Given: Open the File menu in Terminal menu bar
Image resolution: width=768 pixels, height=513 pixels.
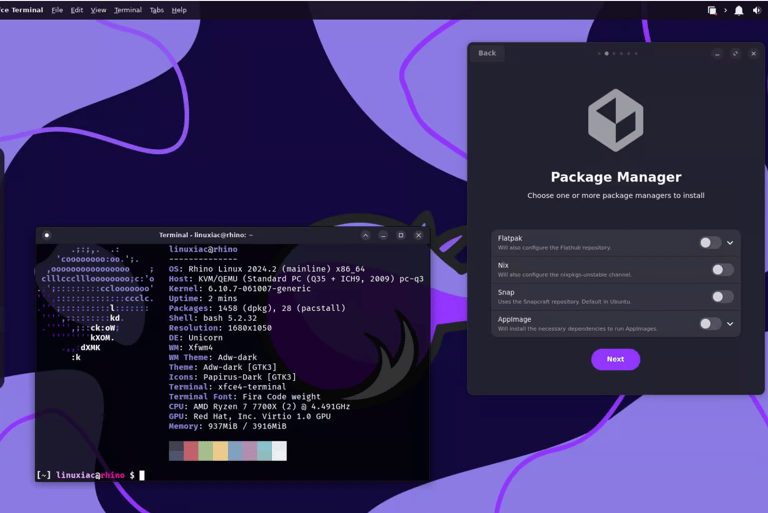Looking at the screenshot, I should [x=57, y=10].
